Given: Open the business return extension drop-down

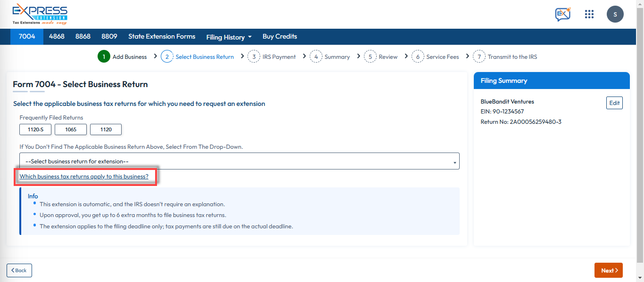Looking at the screenshot, I should [239, 161].
